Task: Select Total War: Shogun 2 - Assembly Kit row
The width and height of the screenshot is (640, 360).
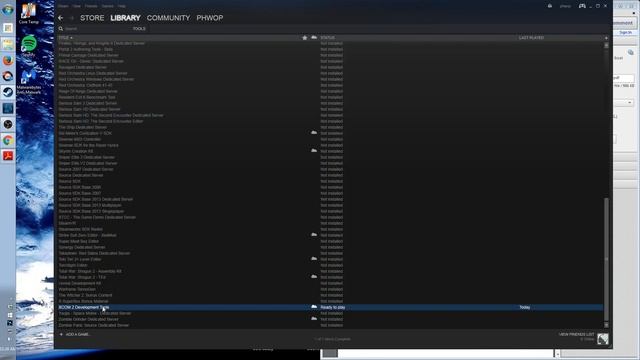Action: [330, 271]
